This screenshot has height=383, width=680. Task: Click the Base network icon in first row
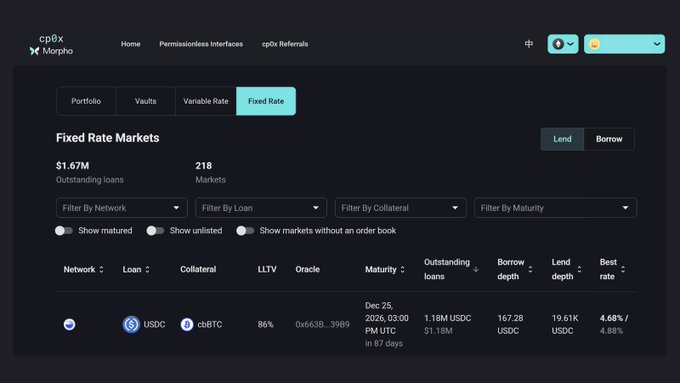tap(69, 324)
